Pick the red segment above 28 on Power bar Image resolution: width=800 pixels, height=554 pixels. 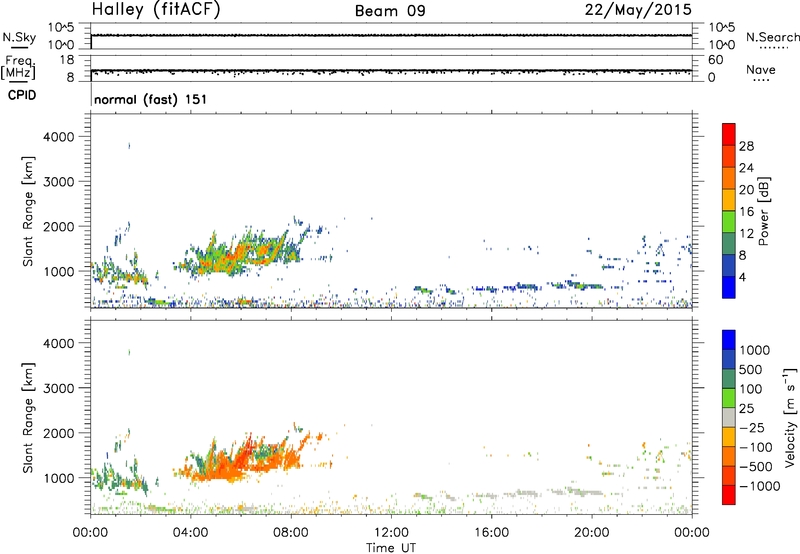pyautogui.click(x=729, y=135)
